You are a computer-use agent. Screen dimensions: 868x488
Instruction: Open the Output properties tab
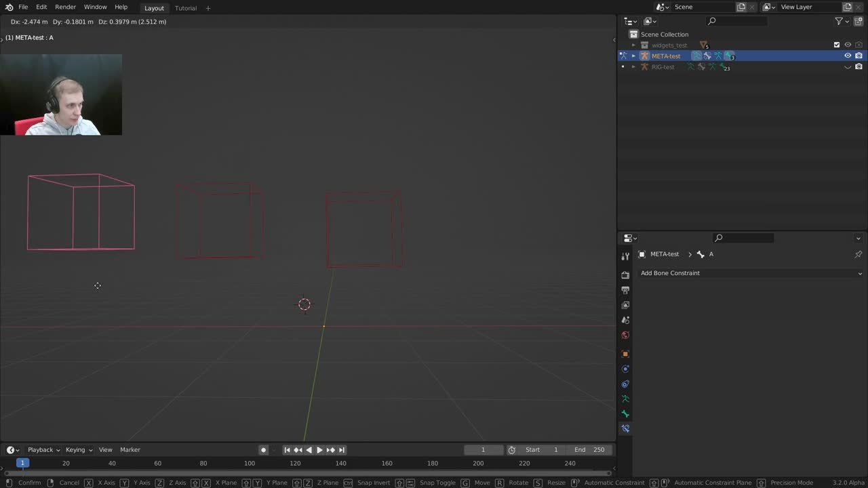point(625,290)
